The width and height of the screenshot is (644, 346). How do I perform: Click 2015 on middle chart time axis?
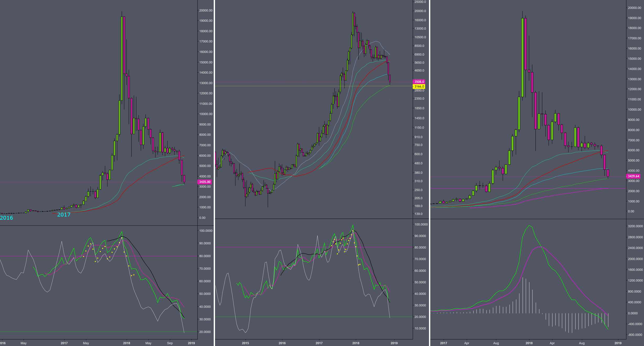coord(245,343)
